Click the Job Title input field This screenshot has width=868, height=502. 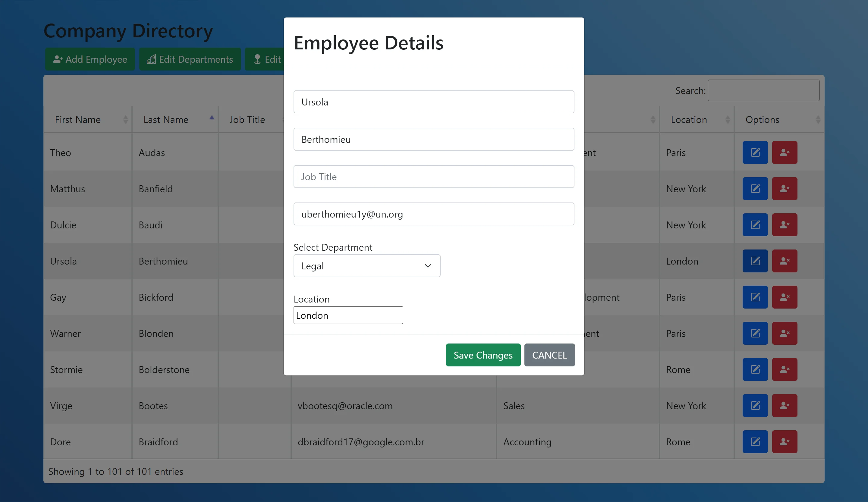(434, 177)
